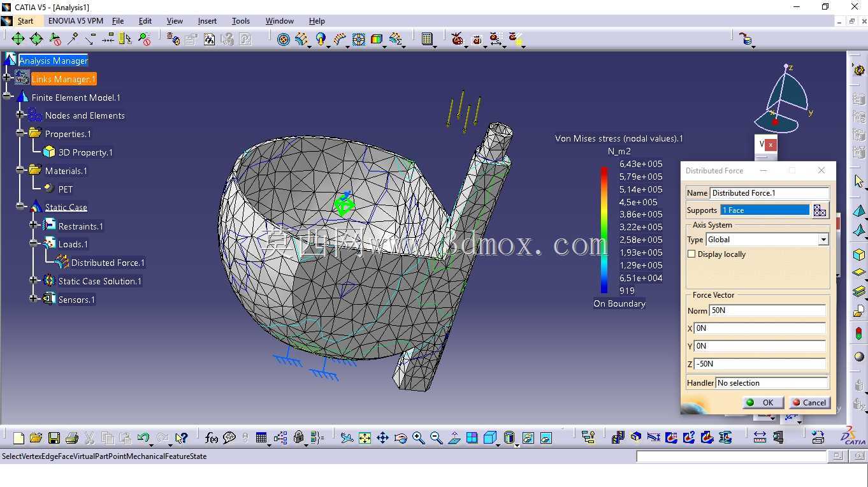The height and width of the screenshot is (487, 868).
Task: Click the OCTREE tetrahedron mesher icon
Action: [858, 211]
